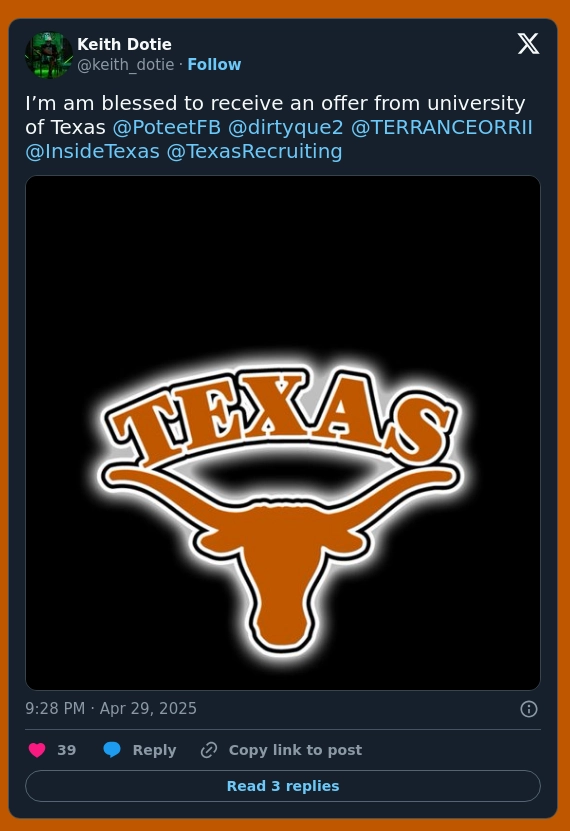Open the @InsideTexas mention
This screenshot has width=570, height=831.
(92, 152)
